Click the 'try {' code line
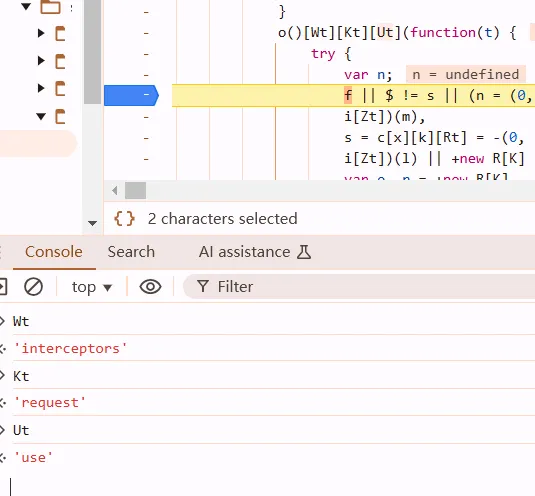Viewport: 535px width, 496px height. [331, 54]
